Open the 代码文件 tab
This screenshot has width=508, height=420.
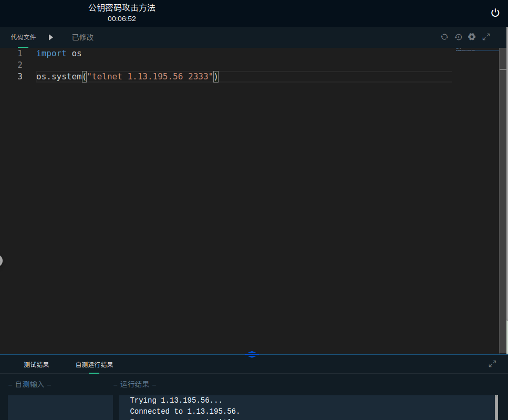pos(23,37)
